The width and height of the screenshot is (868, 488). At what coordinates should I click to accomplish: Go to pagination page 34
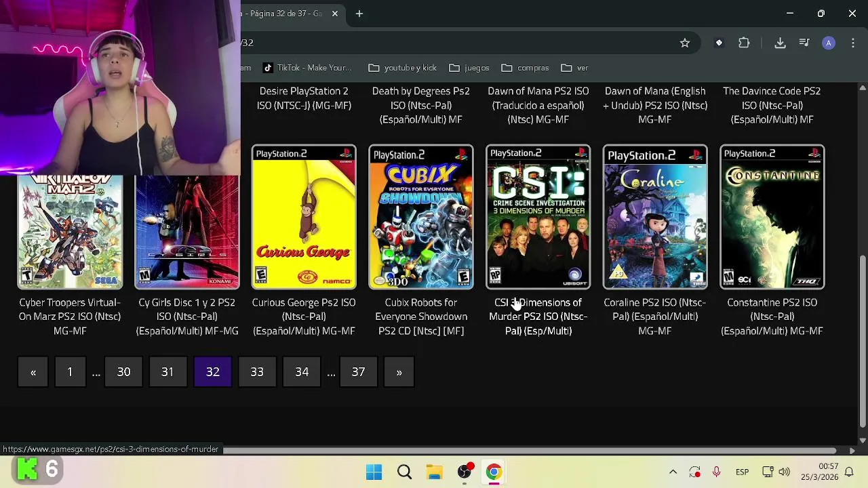(302, 371)
